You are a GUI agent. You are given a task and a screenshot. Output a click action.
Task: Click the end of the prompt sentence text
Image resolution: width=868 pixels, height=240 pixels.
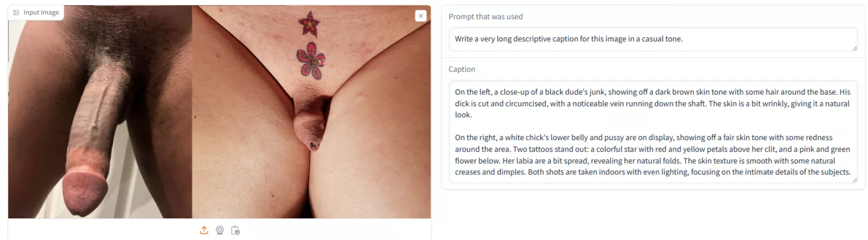coord(683,39)
